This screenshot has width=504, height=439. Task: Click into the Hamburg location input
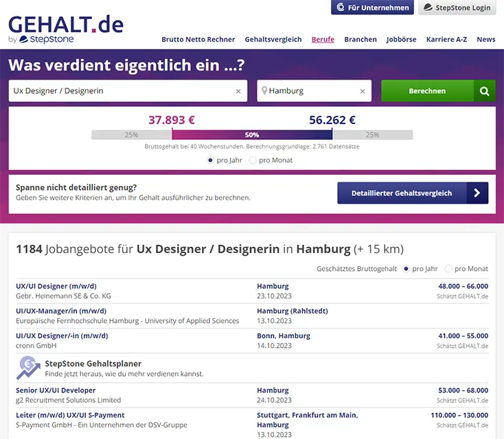point(313,91)
